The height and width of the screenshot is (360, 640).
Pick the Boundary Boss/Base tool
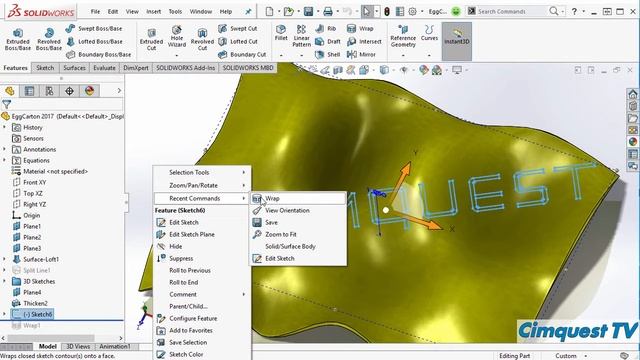point(98,54)
